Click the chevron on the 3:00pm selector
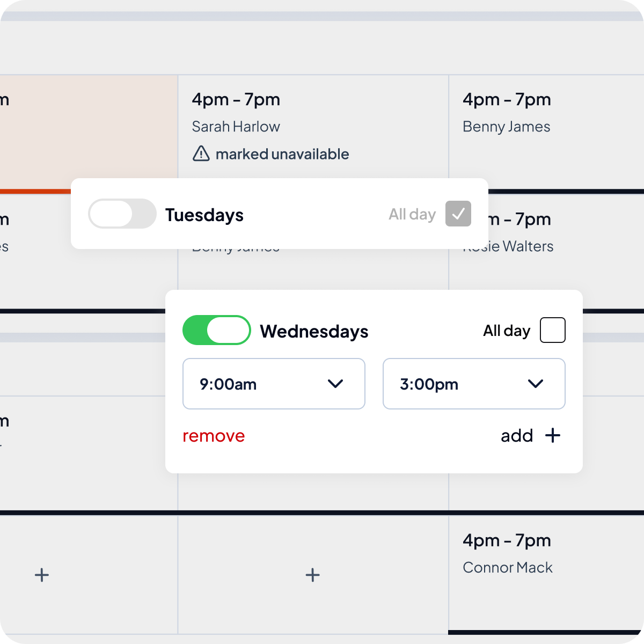This screenshot has width=644, height=644. click(x=535, y=384)
